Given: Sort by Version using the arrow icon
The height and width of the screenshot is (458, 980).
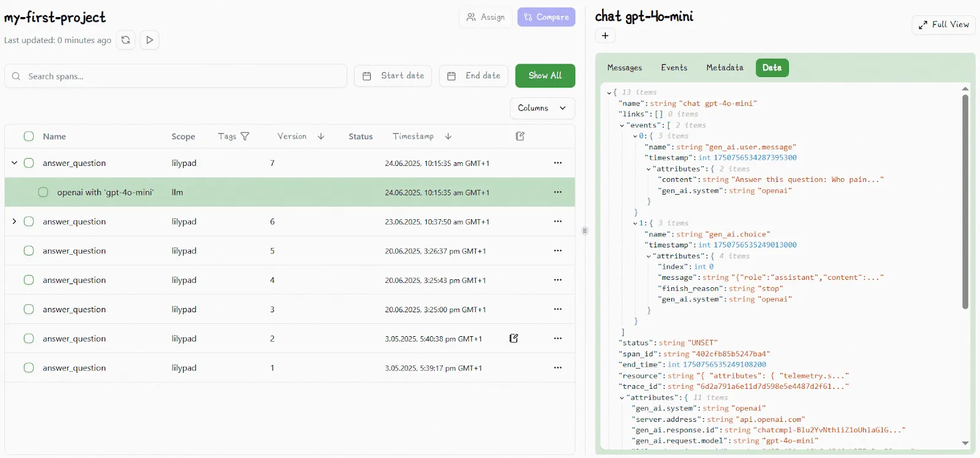Looking at the screenshot, I should click(x=321, y=137).
